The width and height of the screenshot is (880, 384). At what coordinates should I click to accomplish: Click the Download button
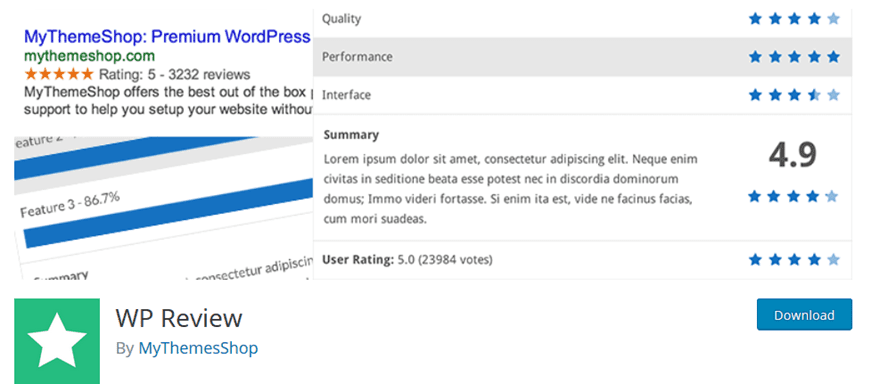coord(804,314)
